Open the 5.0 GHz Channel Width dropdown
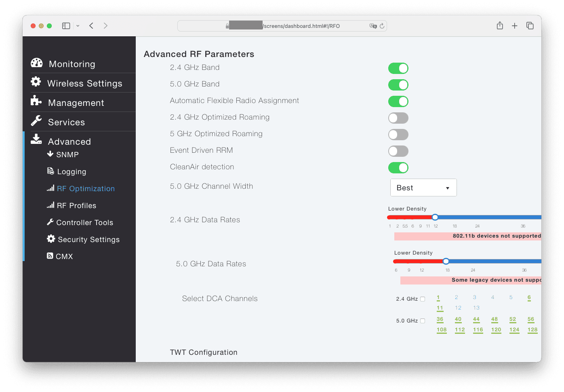The width and height of the screenshot is (564, 392). 423,188
